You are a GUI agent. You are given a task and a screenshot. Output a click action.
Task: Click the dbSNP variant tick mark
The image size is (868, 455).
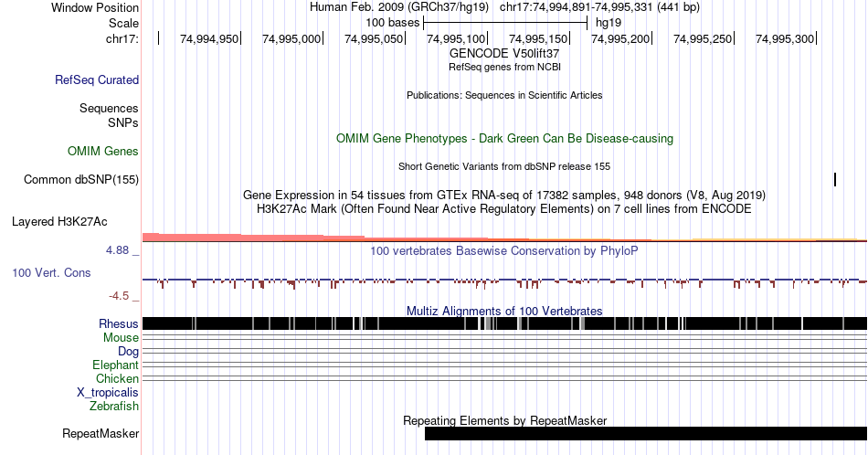tap(835, 179)
